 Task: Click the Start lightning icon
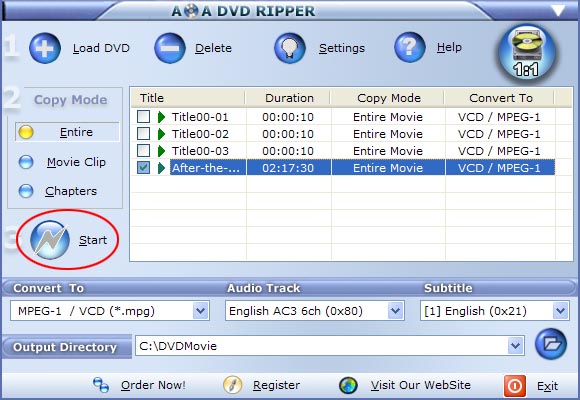click(50, 240)
